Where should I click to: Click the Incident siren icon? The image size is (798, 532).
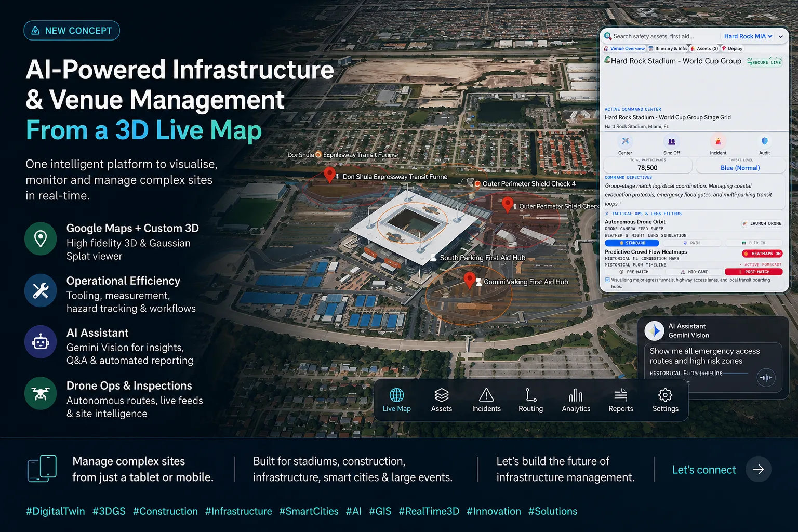[x=718, y=141]
